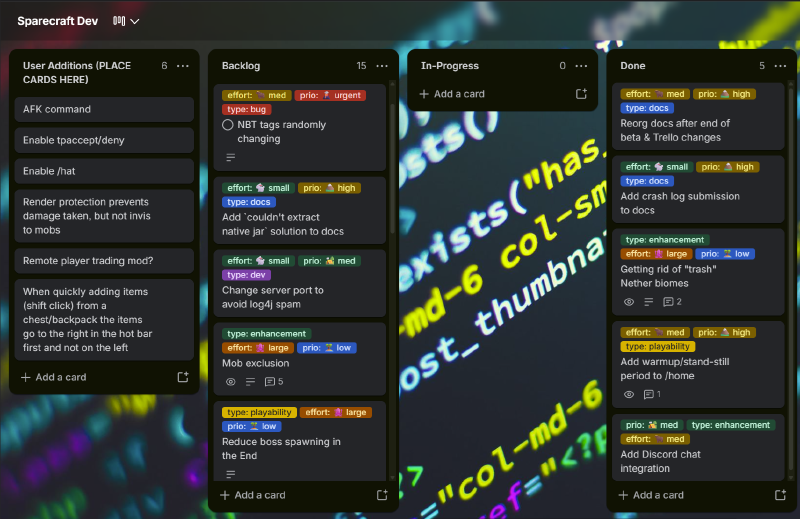This screenshot has width=800, height=519.
Task: Click type: enhancement label on Mob exclusion card
Action: 266,334
